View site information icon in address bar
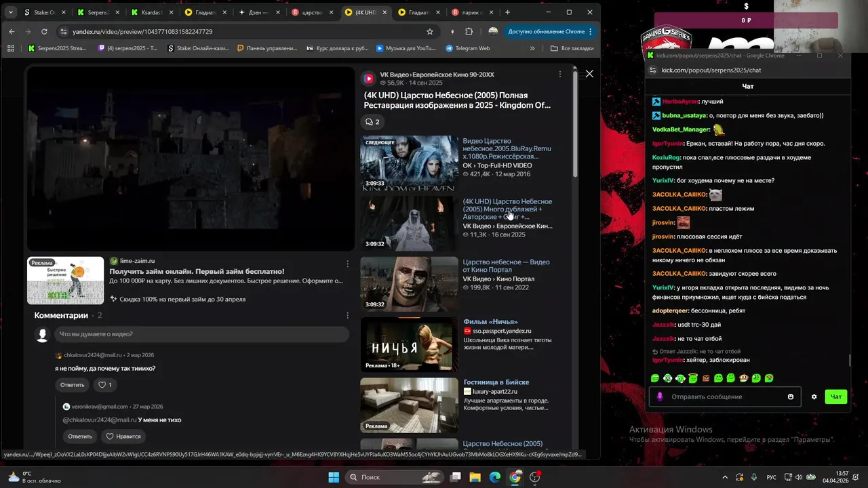 click(x=64, y=31)
